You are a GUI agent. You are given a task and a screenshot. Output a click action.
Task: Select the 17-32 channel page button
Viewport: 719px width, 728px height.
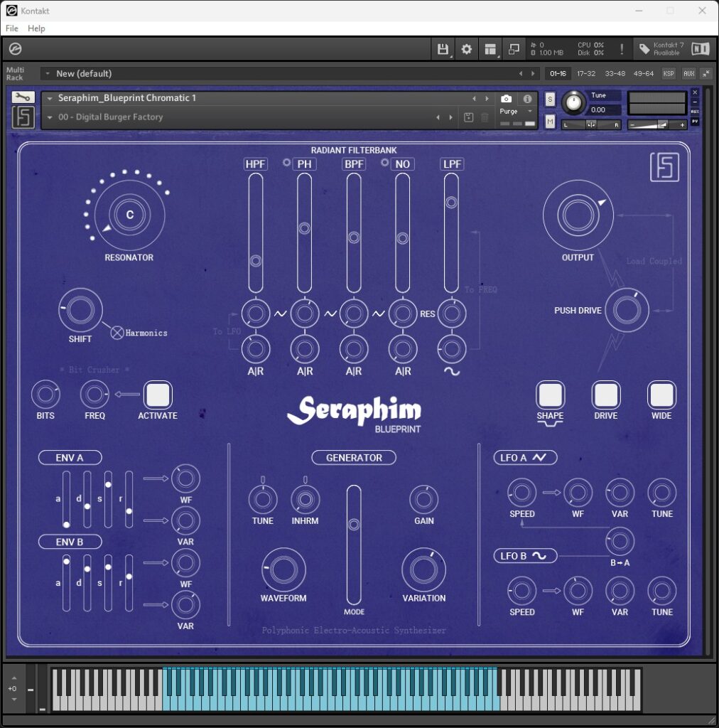tap(586, 73)
